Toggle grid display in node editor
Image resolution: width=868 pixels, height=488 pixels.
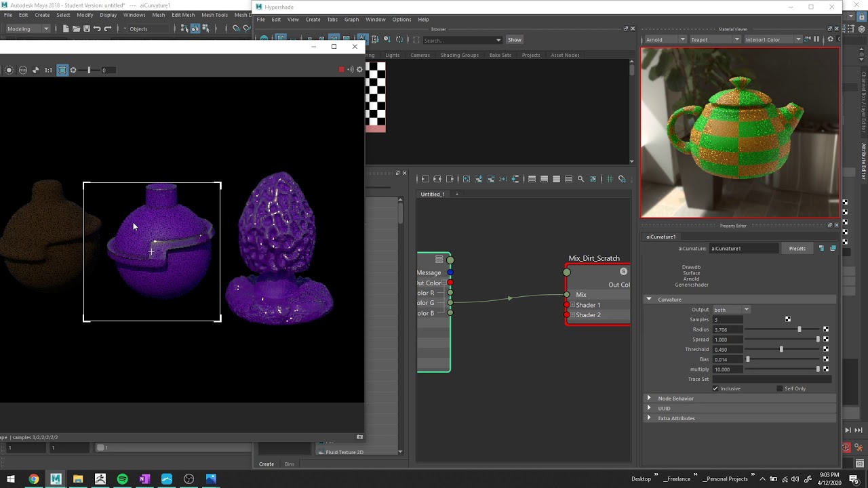coord(610,179)
